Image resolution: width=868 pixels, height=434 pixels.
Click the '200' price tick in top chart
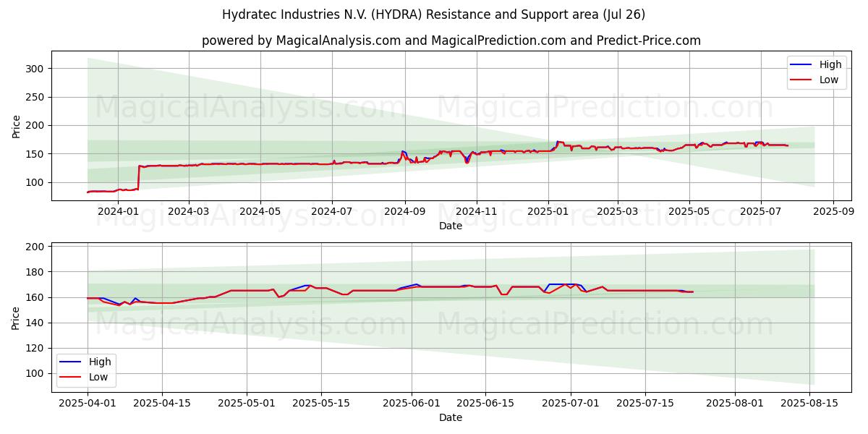tap(36, 126)
